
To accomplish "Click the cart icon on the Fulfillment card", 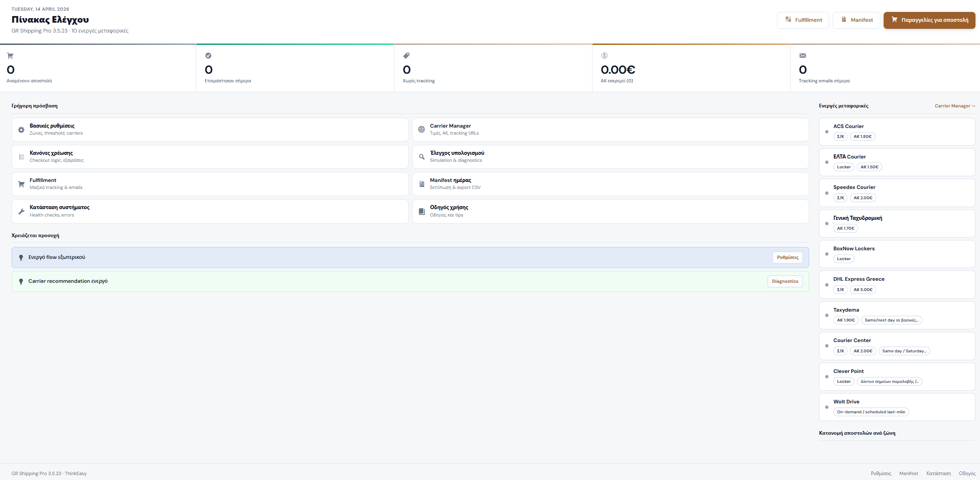I will click(x=21, y=184).
